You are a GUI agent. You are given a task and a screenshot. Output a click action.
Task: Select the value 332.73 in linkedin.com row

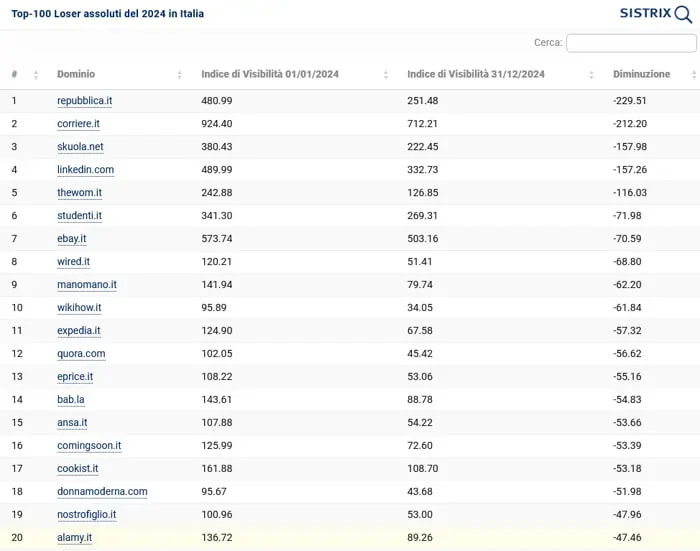(x=422, y=170)
